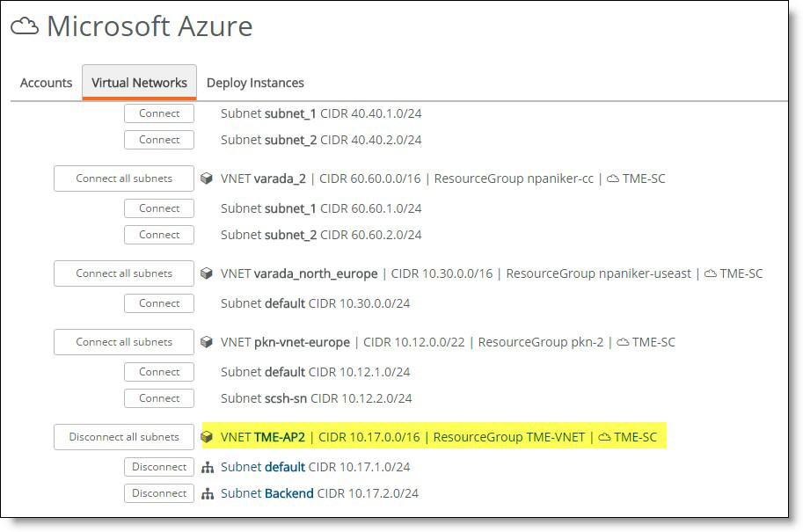
Task: Click the cloud icon in the pkn-vnet-europe row
Action: point(623,342)
